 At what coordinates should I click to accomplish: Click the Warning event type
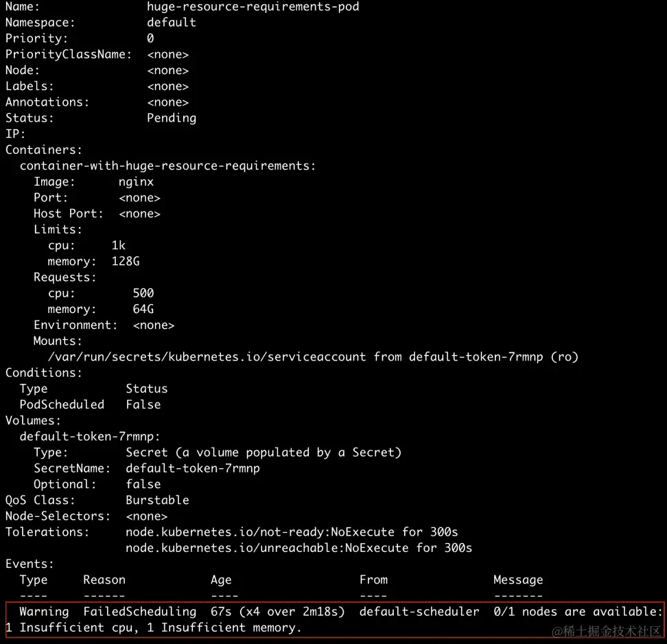[x=44, y=612]
